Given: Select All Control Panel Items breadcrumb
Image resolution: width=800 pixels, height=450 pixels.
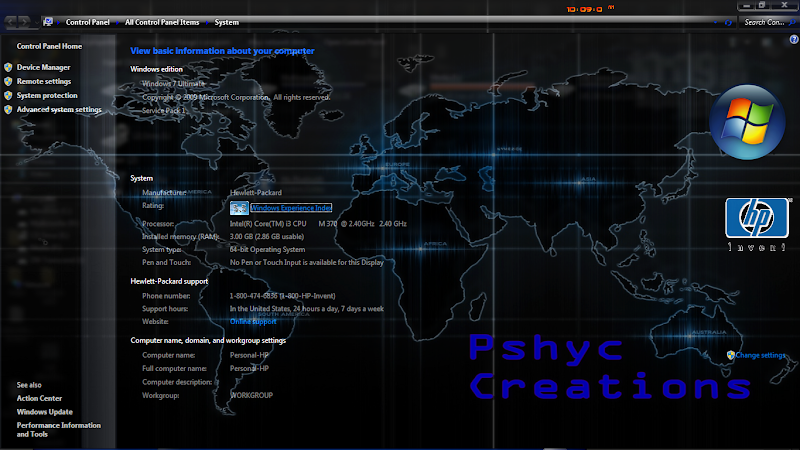Looking at the screenshot, I should click(162, 22).
